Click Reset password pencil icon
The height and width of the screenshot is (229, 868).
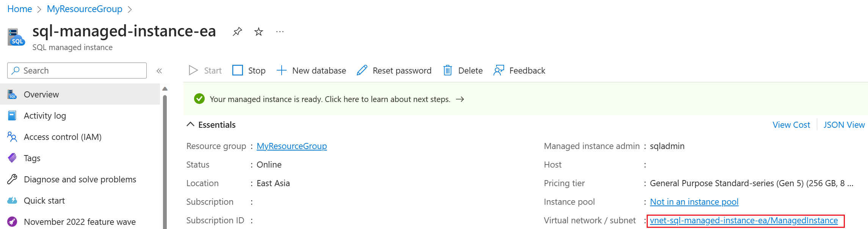coord(362,71)
